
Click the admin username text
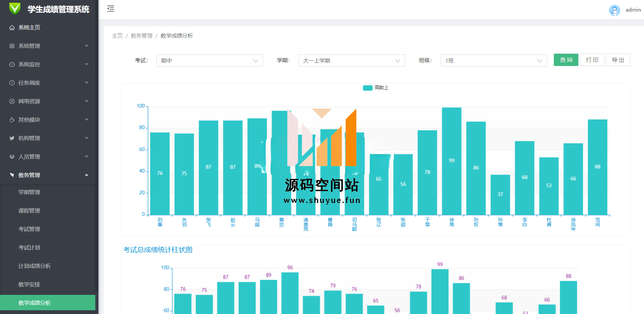(633, 10)
